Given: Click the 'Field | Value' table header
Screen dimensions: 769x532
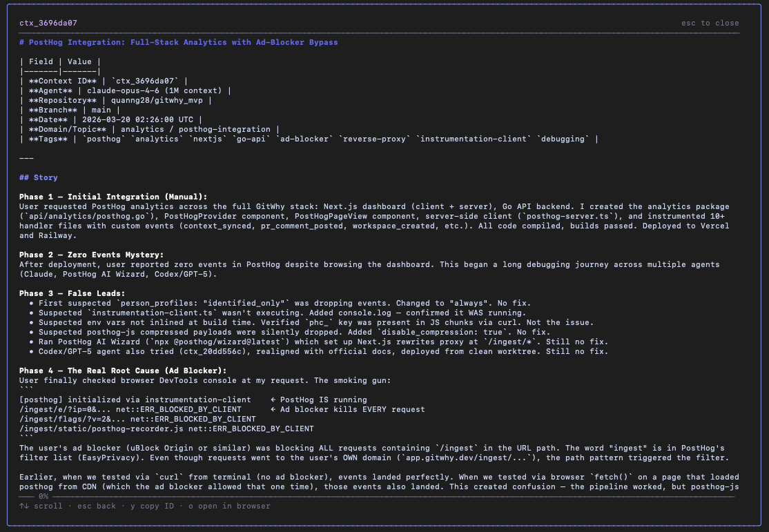Looking at the screenshot, I should click(60, 62).
